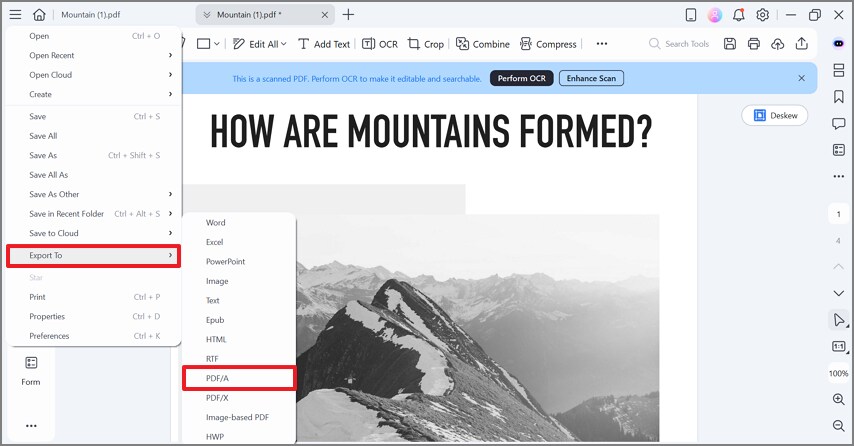Open the comments panel icon
Screen dimensions: 854x446
[839, 124]
